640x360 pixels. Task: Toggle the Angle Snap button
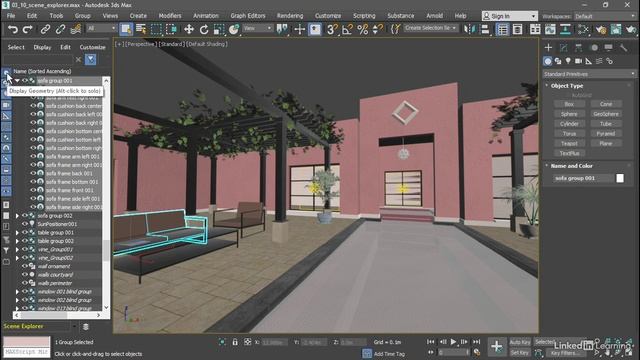[347, 29]
